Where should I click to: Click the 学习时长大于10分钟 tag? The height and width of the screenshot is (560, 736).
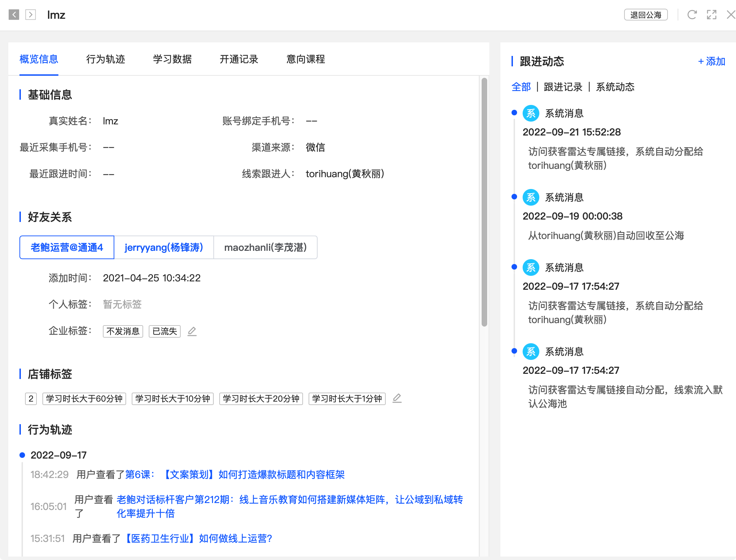tap(173, 399)
